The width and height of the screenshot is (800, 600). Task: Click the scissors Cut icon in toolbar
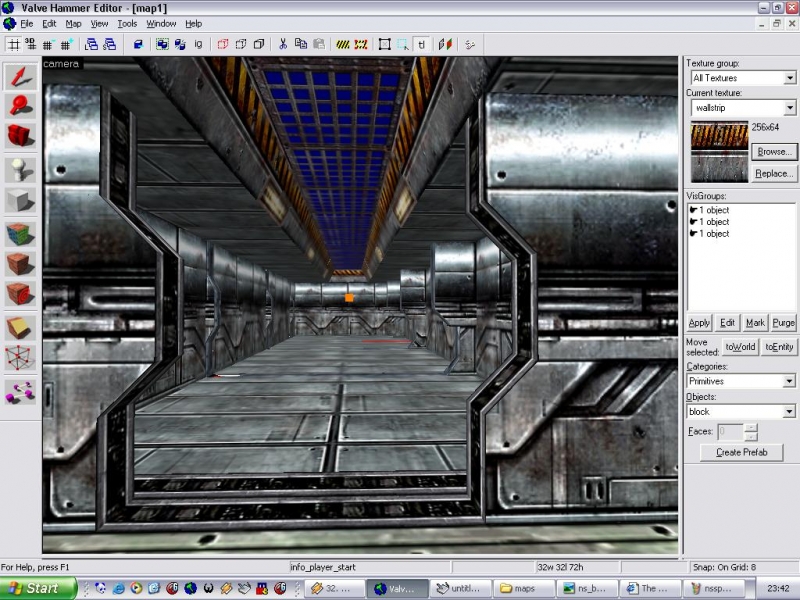tap(283, 44)
